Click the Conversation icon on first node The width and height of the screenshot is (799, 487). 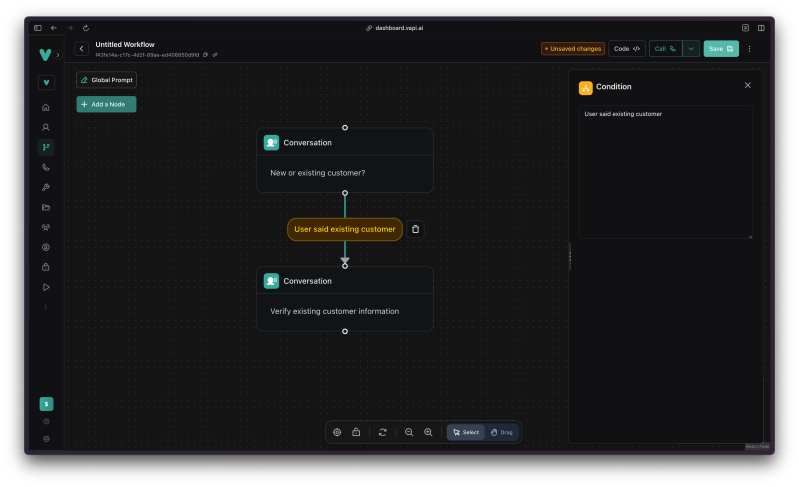271,143
